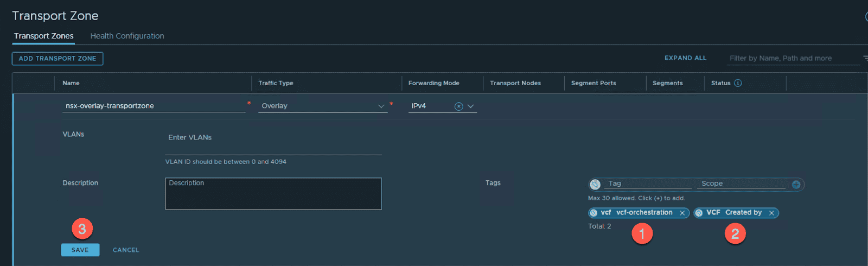The height and width of the screenshot is (266, 868).
Task: Clear the IPv4 forwarding mode selection
Action: 458,106
